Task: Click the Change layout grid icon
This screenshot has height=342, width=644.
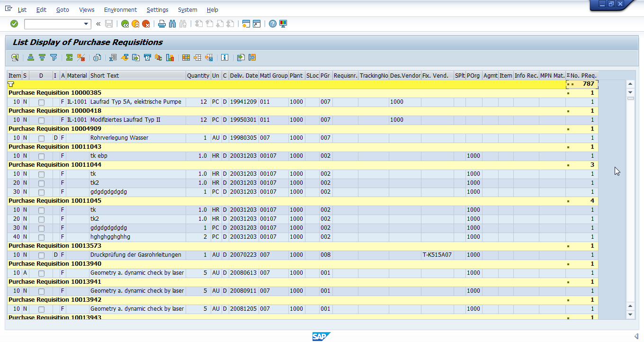Action: pos(186,57)
